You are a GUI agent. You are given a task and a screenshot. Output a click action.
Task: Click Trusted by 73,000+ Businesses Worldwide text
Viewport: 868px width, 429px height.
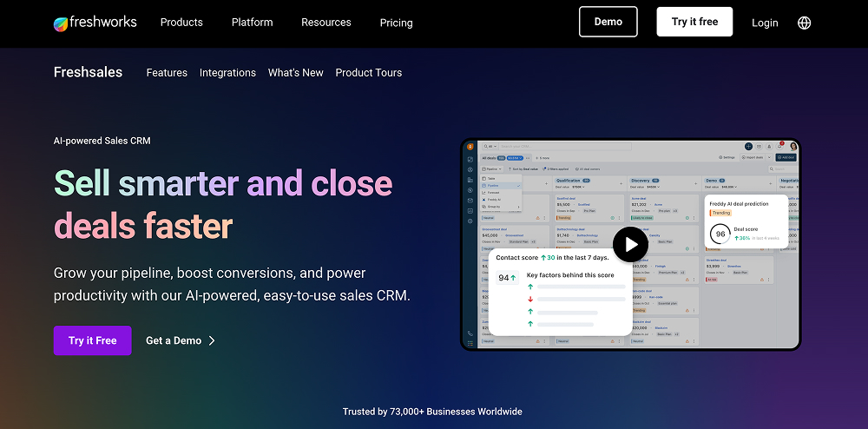pos(432,412)
